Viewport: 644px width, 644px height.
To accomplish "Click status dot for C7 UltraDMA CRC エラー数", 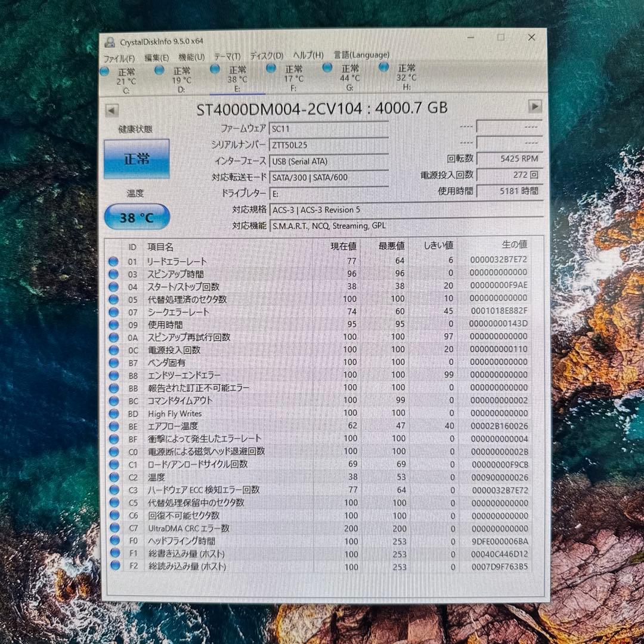I will coord(115,528).
